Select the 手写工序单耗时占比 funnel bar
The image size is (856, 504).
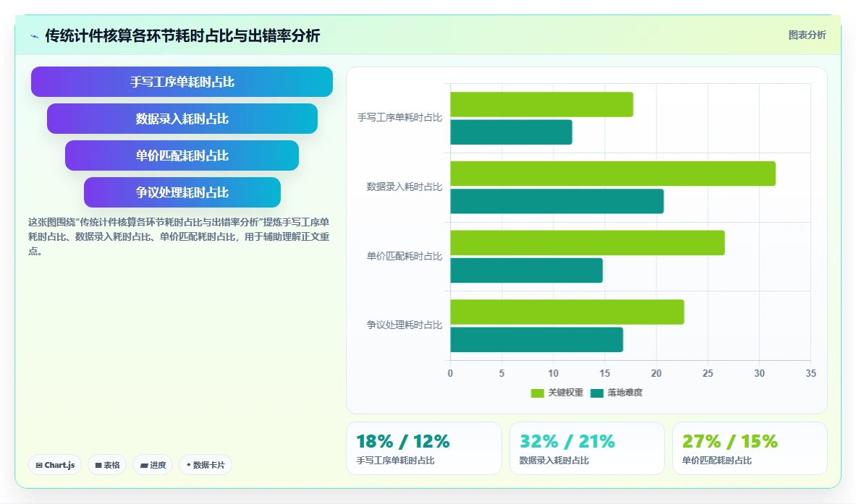pos(182,82)
